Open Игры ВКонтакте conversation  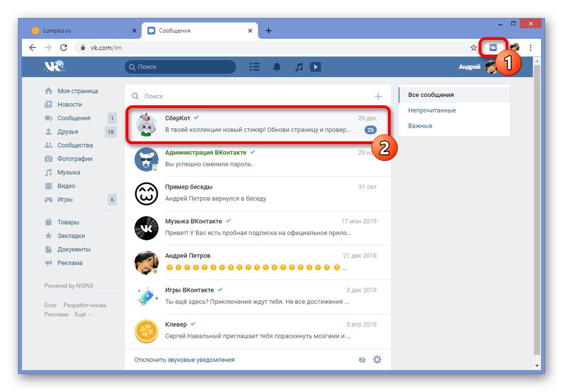(x=258, y=297)
